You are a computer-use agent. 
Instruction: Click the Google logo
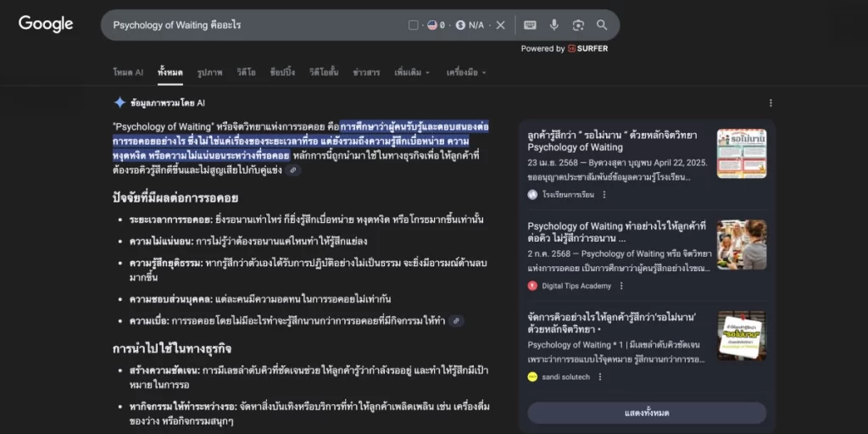(46, 25)
